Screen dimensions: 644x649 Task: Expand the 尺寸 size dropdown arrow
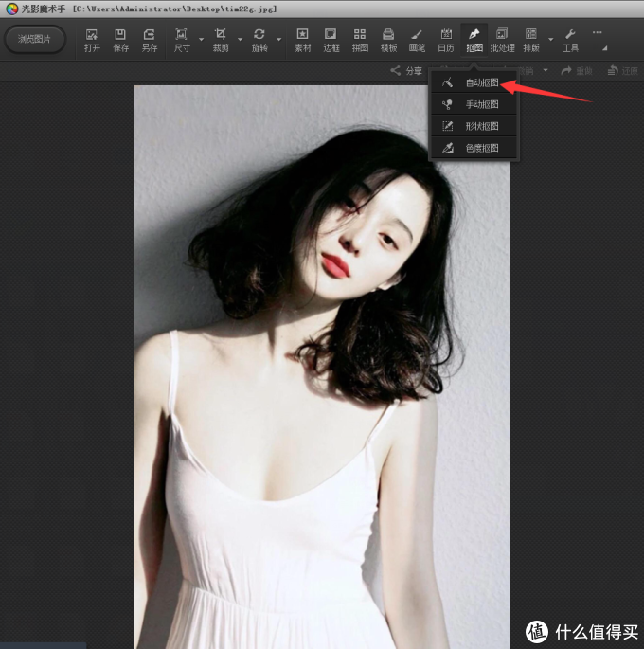point(202,40)
